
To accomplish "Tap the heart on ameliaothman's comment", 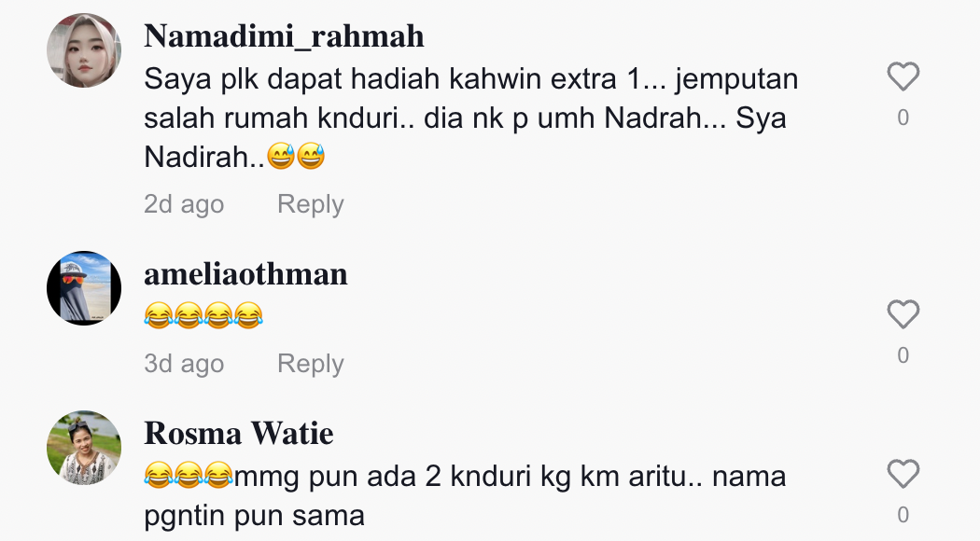I will tap(903, 314).
